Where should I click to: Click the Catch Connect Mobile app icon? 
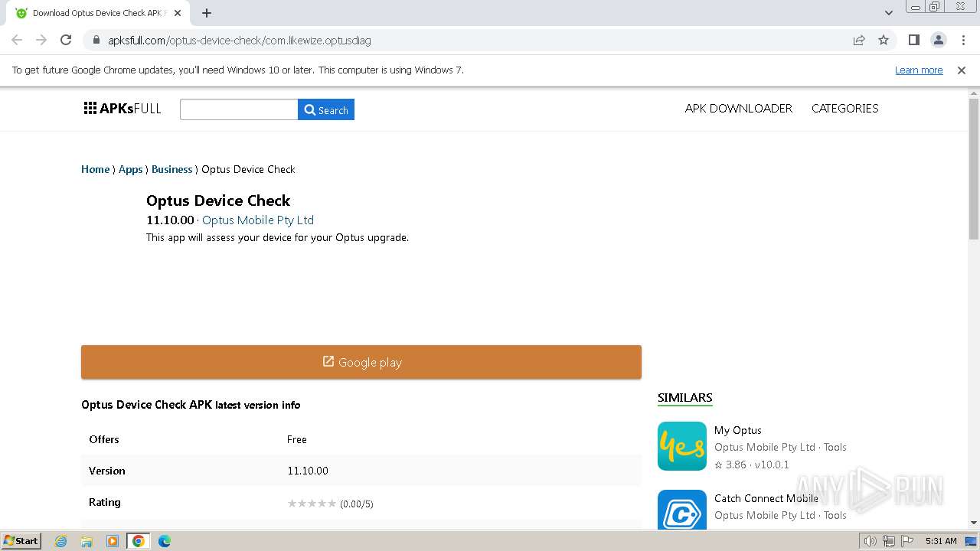tap(682, 510)
